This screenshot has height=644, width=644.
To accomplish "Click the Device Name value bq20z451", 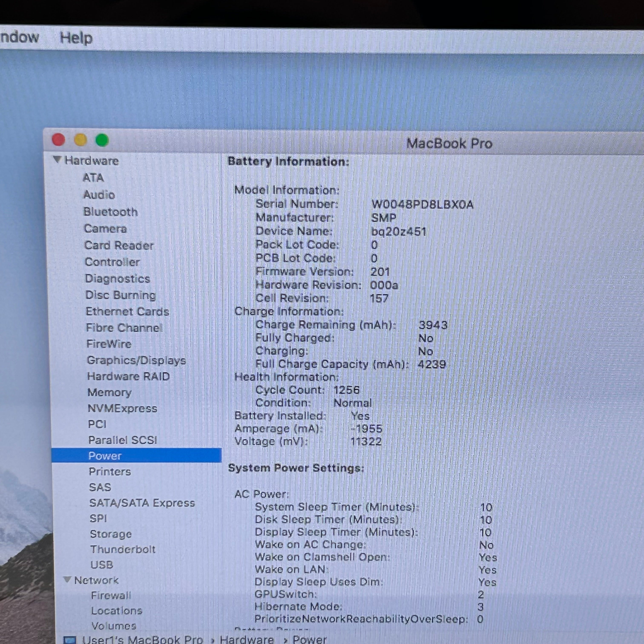I will click(x=399, y=231).
